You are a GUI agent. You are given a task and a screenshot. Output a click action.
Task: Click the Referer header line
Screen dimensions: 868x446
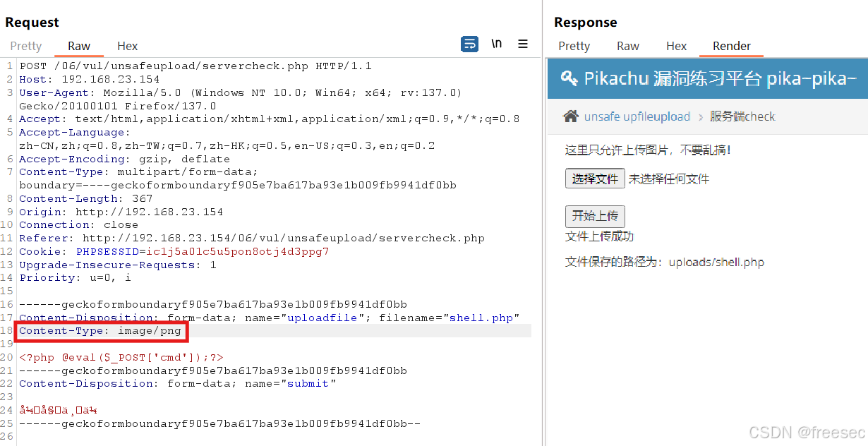[x=252, y=239]
